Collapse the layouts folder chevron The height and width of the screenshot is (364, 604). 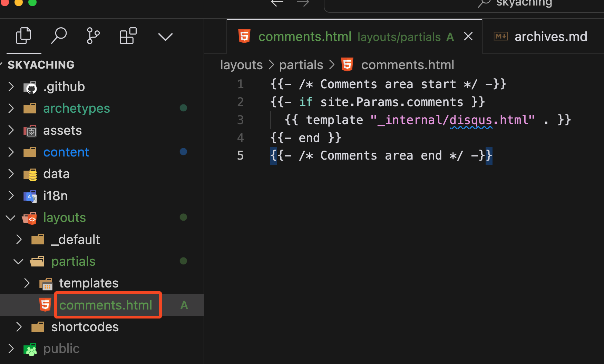click(x=11, y=218)
